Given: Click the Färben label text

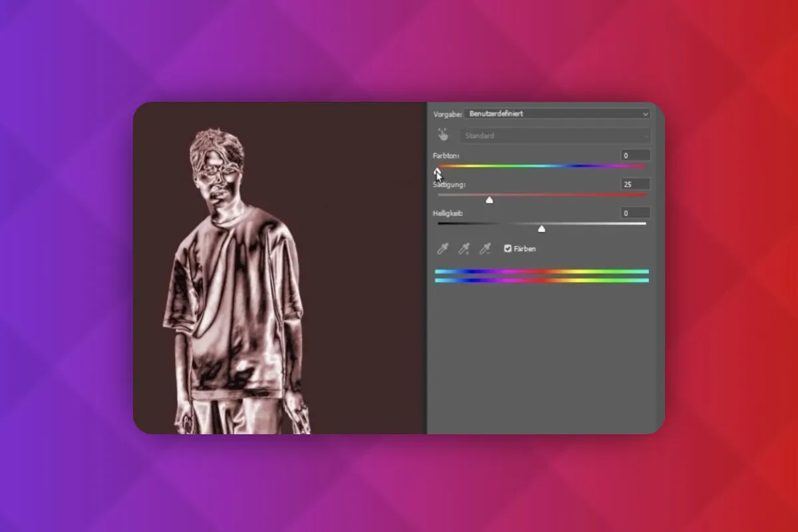Looking at the screenshot, I should click(525, 249).
